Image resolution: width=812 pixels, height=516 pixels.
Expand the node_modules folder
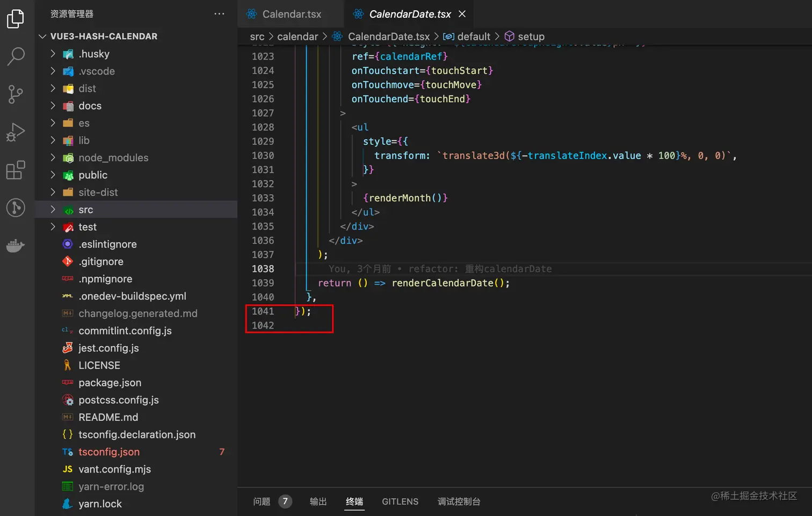136,157
